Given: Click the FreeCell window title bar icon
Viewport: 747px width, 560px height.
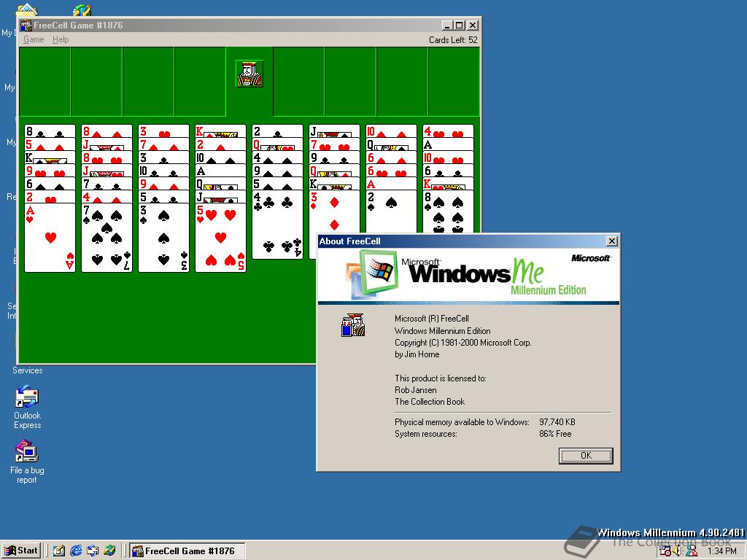Looking at the screenshot, I should (27, 26).
